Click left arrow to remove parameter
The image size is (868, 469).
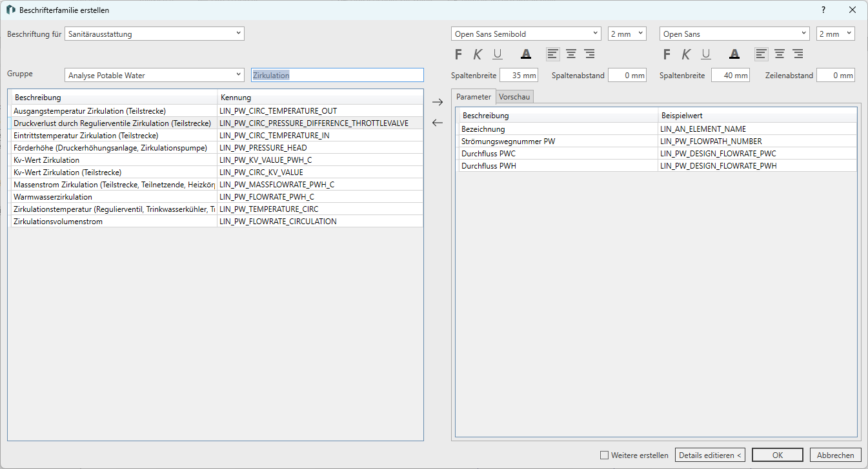(x=438, y=123)
